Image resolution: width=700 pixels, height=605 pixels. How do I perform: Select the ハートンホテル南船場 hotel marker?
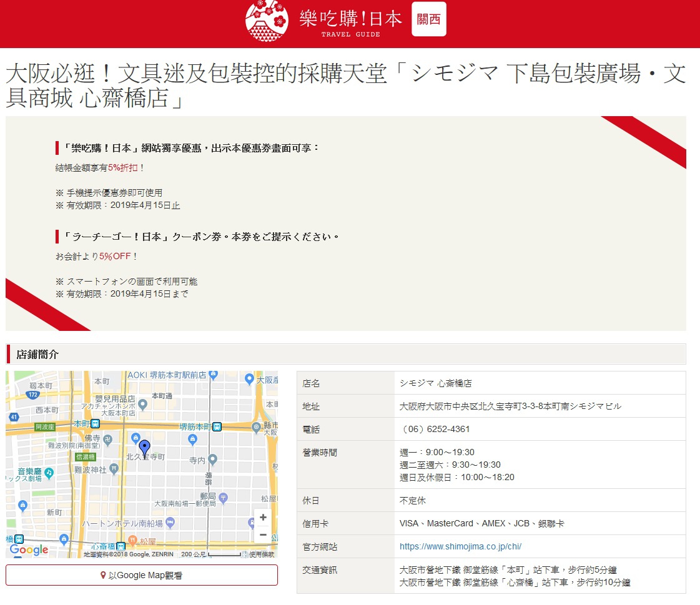tap(170, 522)
